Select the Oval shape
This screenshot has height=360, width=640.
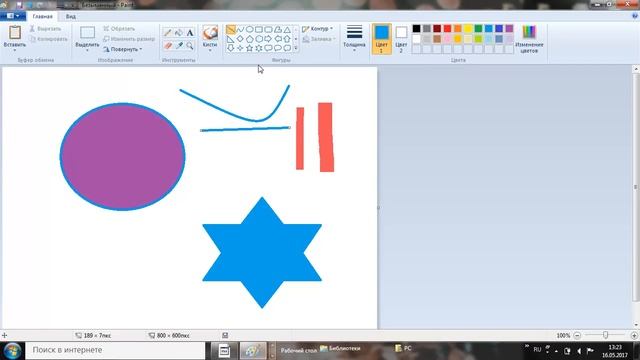point(249,29)
